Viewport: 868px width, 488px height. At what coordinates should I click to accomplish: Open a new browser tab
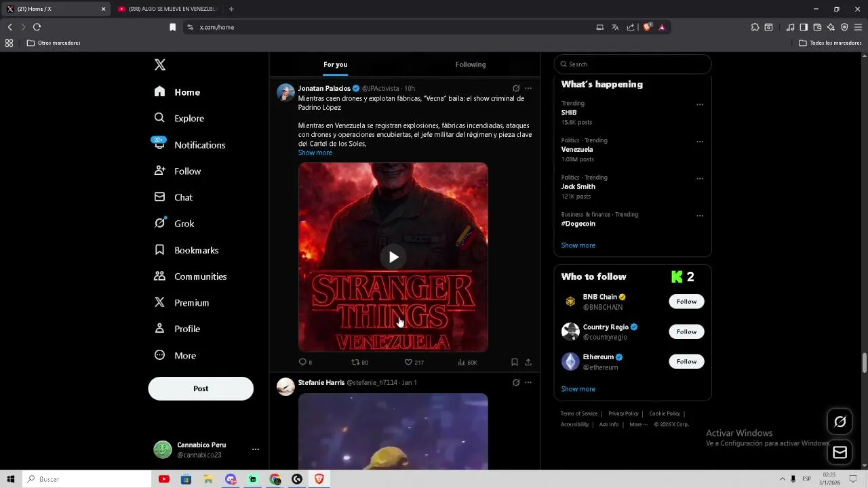click(231, 9)
